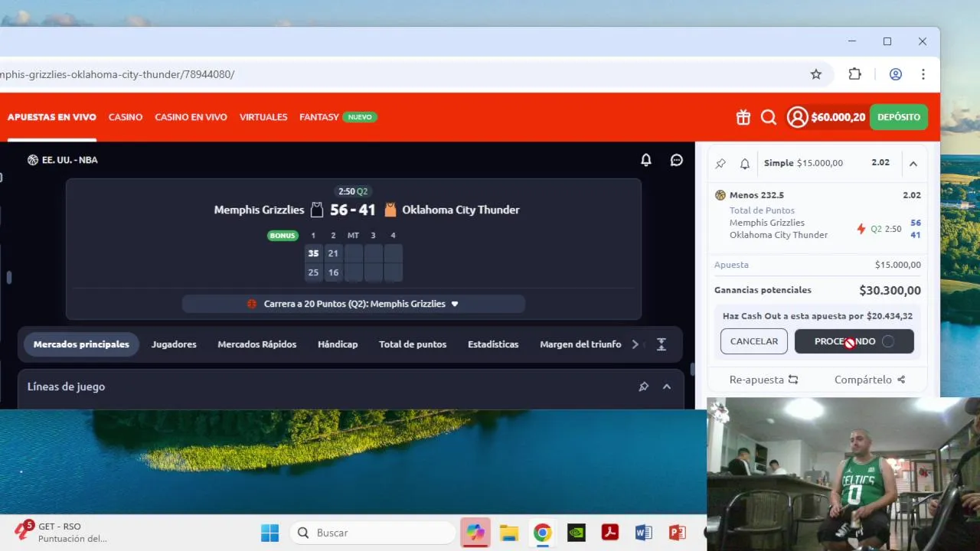Bookmark this page with the star icon
The width and height of the screenshot is (980, 551).
(x=816, y=74)
